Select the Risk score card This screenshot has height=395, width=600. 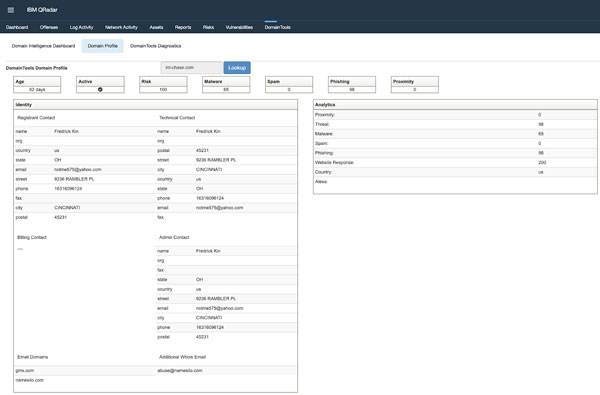[x=163, y=85]
